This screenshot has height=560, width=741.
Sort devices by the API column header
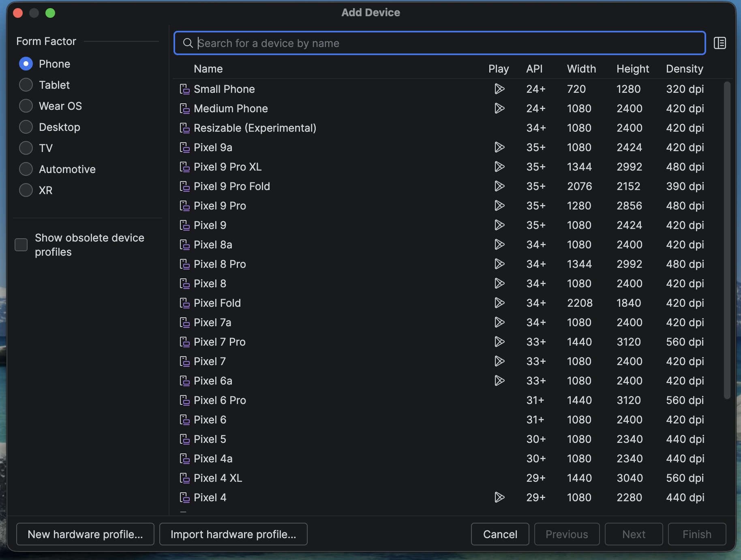point(534,69)
